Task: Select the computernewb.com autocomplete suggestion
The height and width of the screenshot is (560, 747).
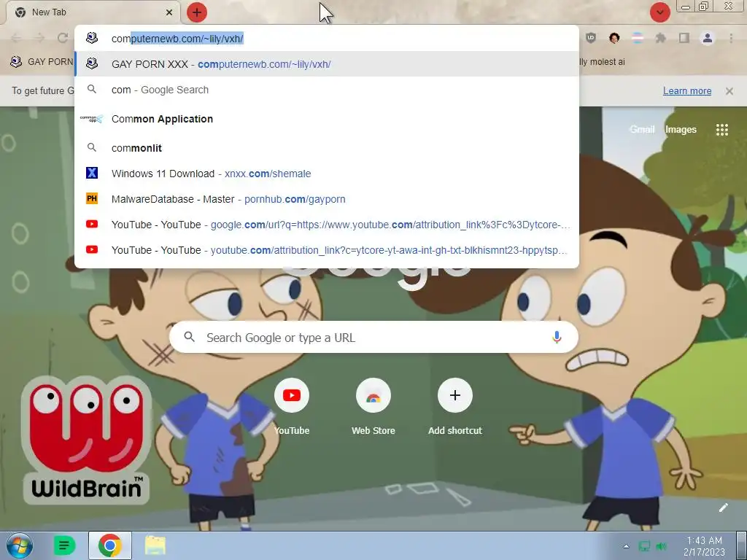Action: point(327,64)
